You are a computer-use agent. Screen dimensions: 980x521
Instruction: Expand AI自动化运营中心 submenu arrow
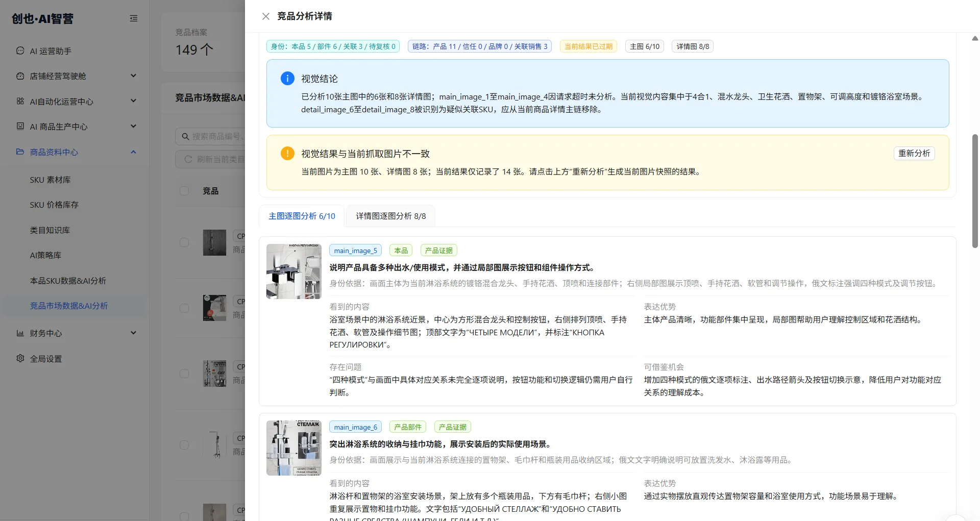tap(134, 101)
